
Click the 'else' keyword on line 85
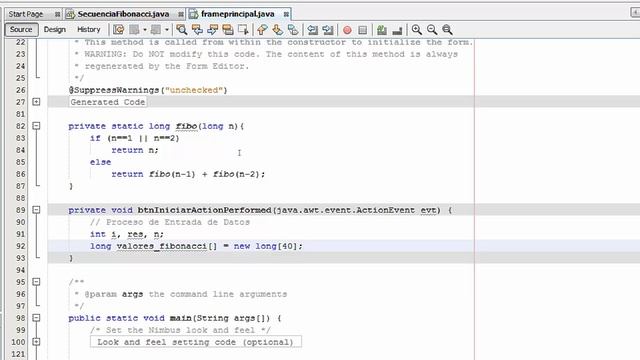coord(100,162)
